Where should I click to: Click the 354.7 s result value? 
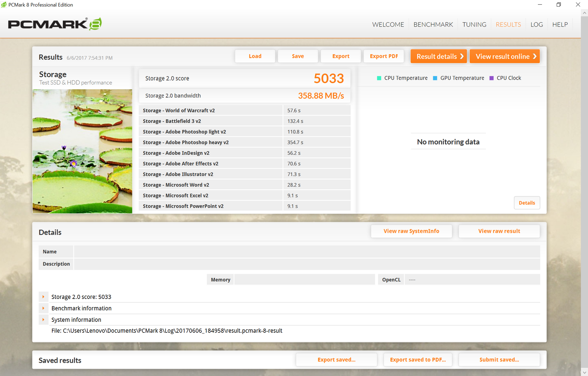click(295, 142)
